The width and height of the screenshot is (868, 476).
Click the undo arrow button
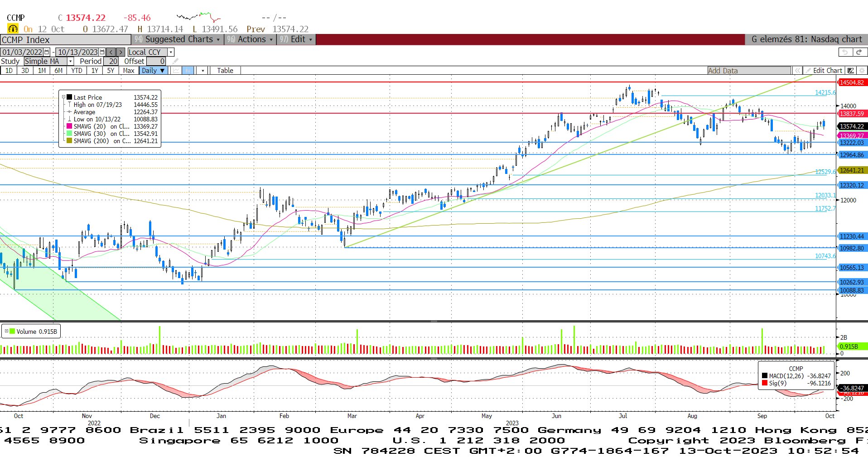pyautogui.click(x=845, y=52)
